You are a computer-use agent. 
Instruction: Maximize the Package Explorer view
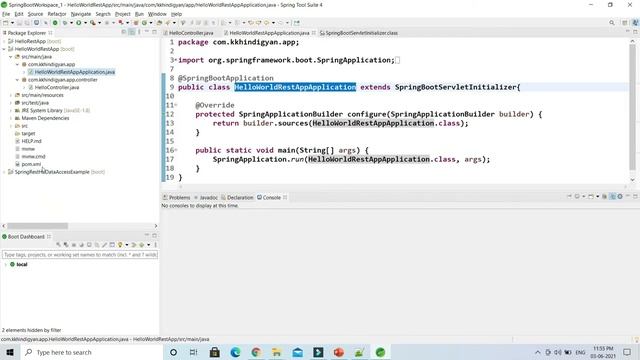pyautogui.click(x=154, y=32)
